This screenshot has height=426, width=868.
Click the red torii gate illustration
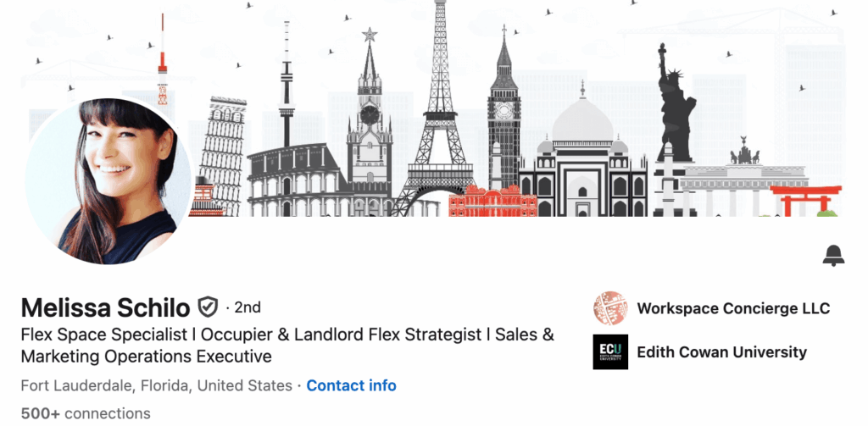pos(805,200)
